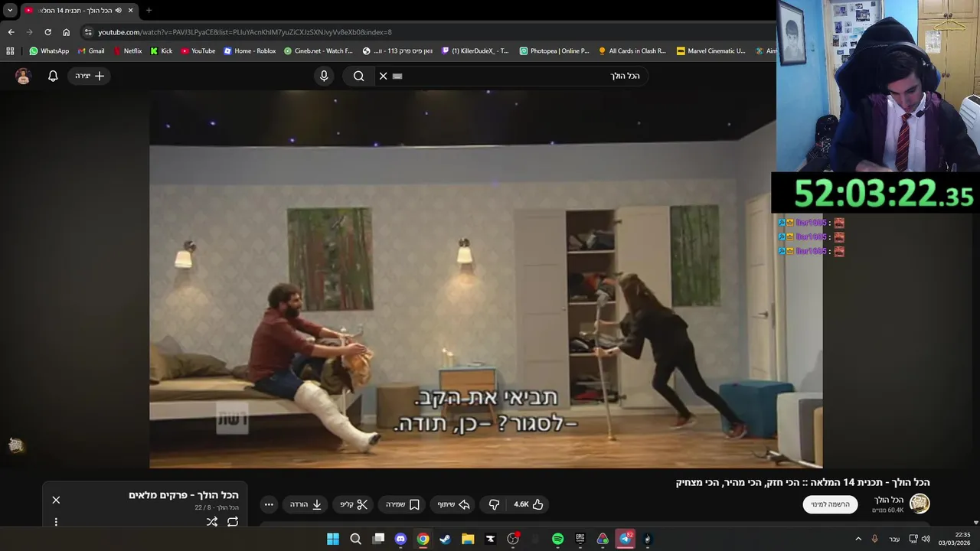Open the browser tab search dropdown
The height and width of the screenshot is (551, 980).
[10, 10]
